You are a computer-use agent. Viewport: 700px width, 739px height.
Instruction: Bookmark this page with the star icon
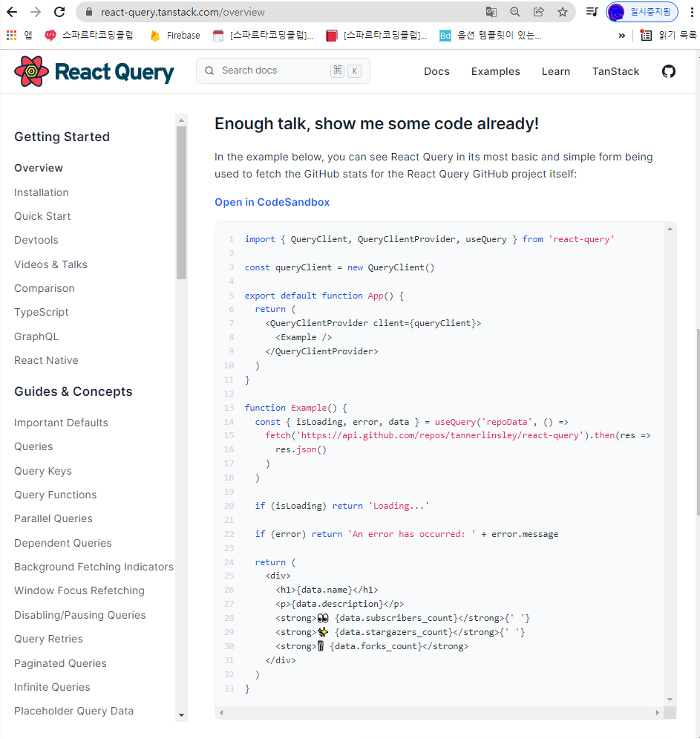563,12
